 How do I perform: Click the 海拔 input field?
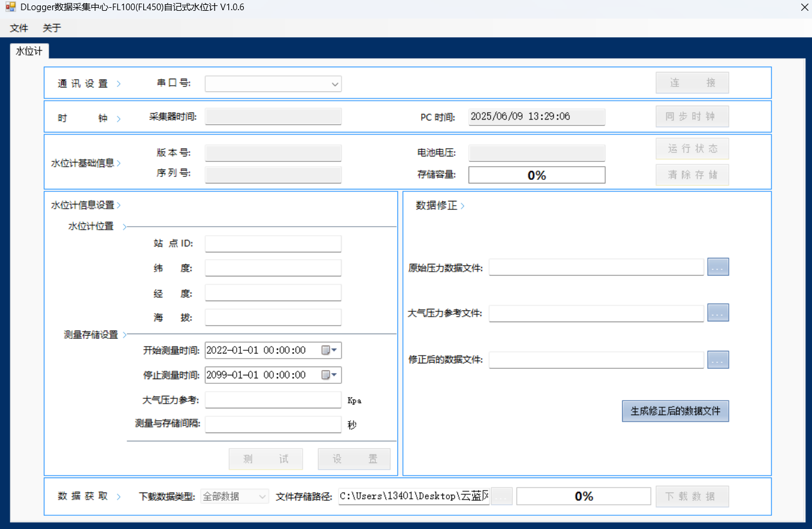pyautogui.click(x=273, y=317)
